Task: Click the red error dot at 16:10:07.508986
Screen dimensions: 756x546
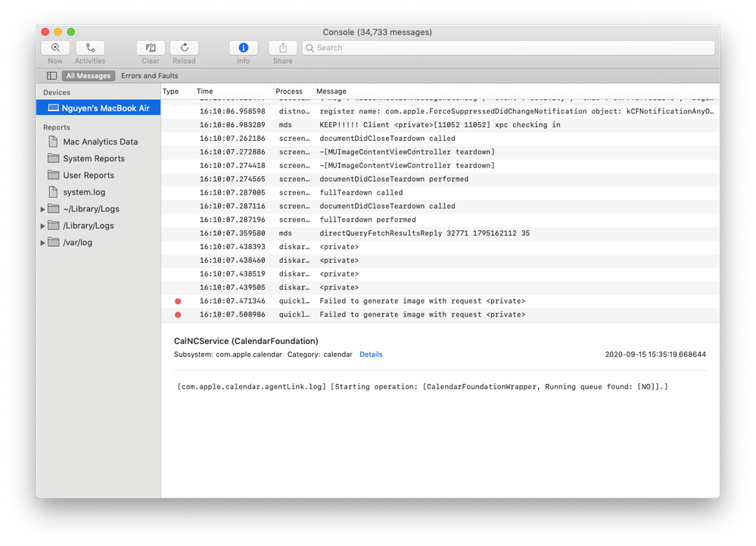Action: pyautogui.click(x=178, y=315)
